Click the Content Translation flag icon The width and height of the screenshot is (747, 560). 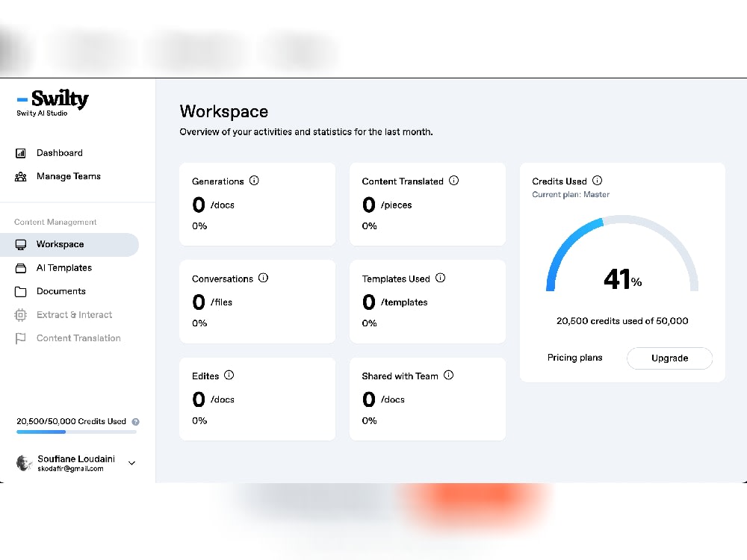[x=20, y=338]
